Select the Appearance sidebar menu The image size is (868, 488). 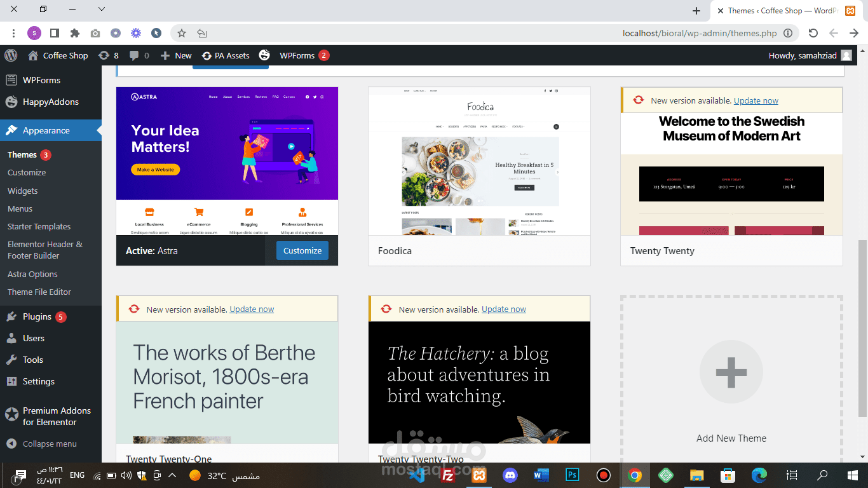(51, 130)
